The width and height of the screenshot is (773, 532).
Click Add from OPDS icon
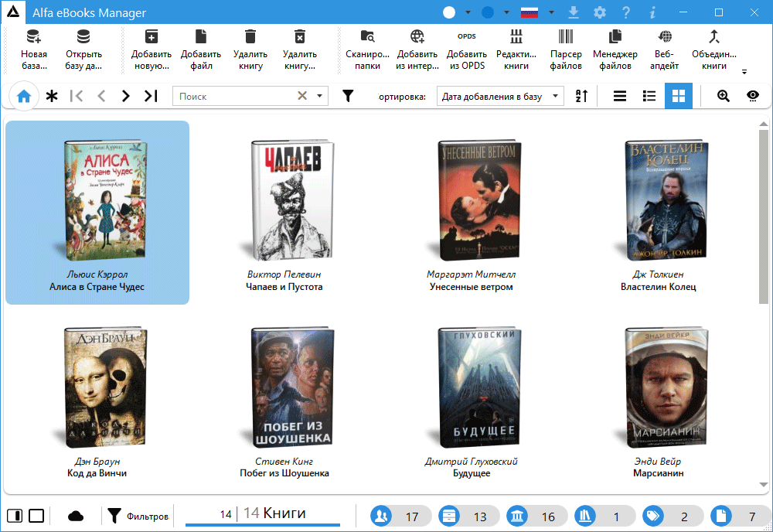coord(466,37)
